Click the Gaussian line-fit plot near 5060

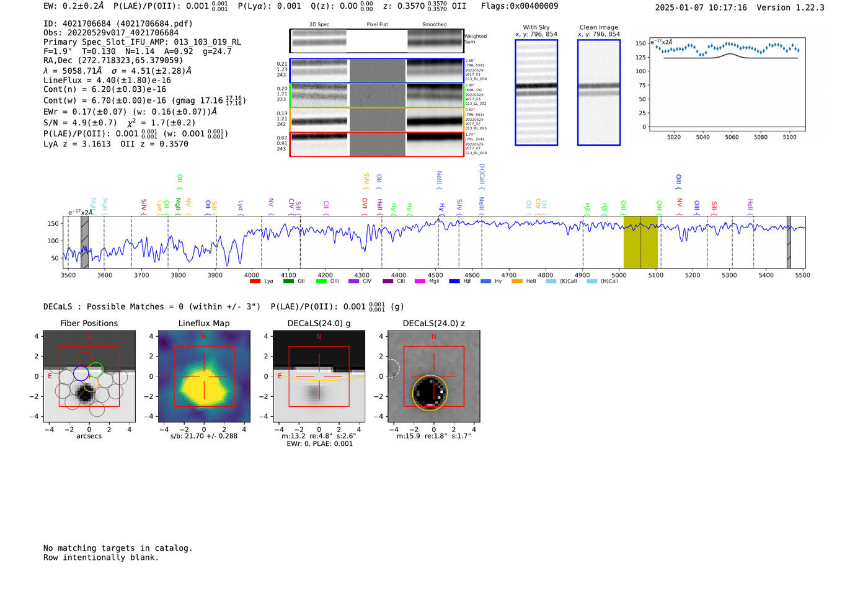point(727,84)
